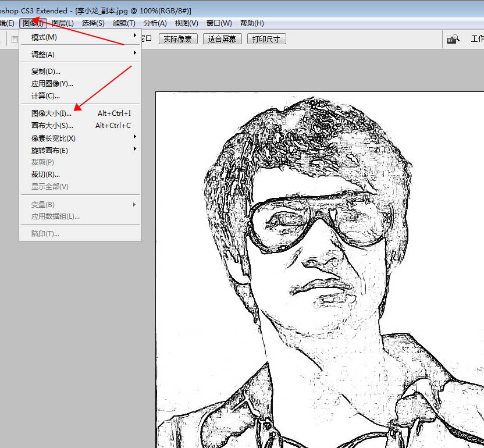Open the 选择(S) menu
The width and height of the screenshot is (484, 448).
pos(93,23)
